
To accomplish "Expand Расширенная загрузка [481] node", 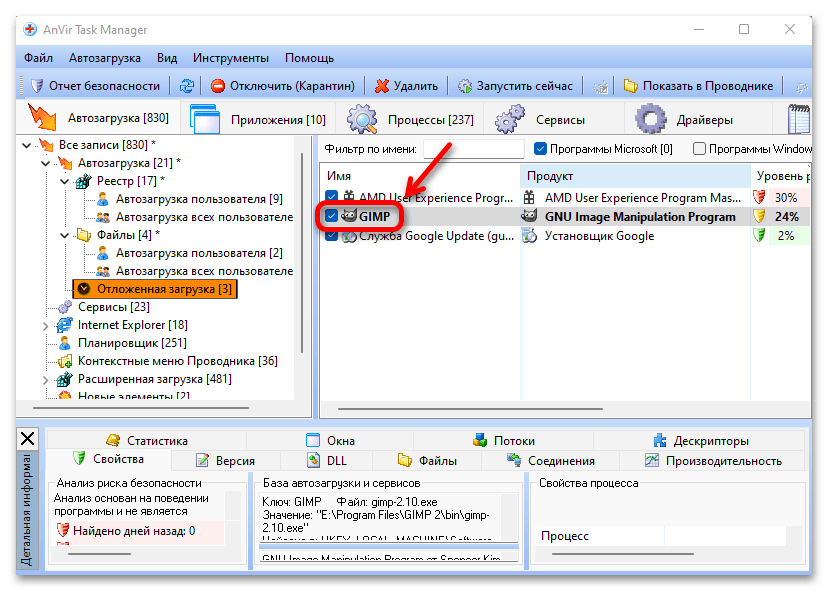I will click(45, 380).
